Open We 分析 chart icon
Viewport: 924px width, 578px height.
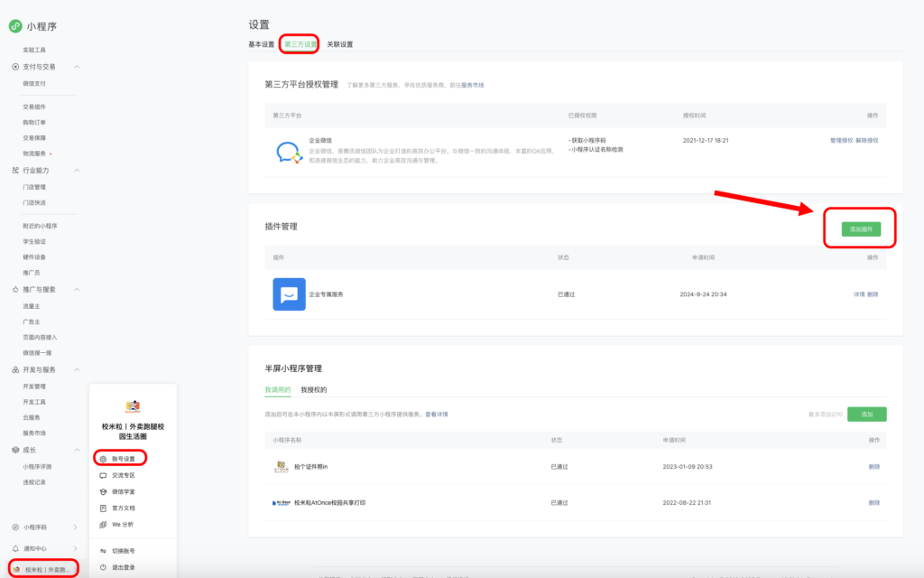[103, 524]
